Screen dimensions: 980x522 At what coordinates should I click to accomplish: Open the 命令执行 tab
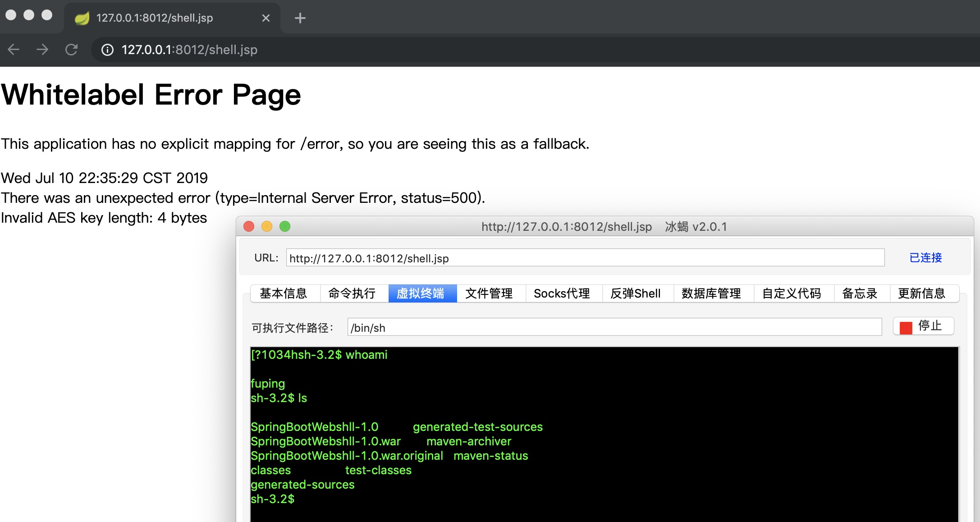tap(352, 293)
